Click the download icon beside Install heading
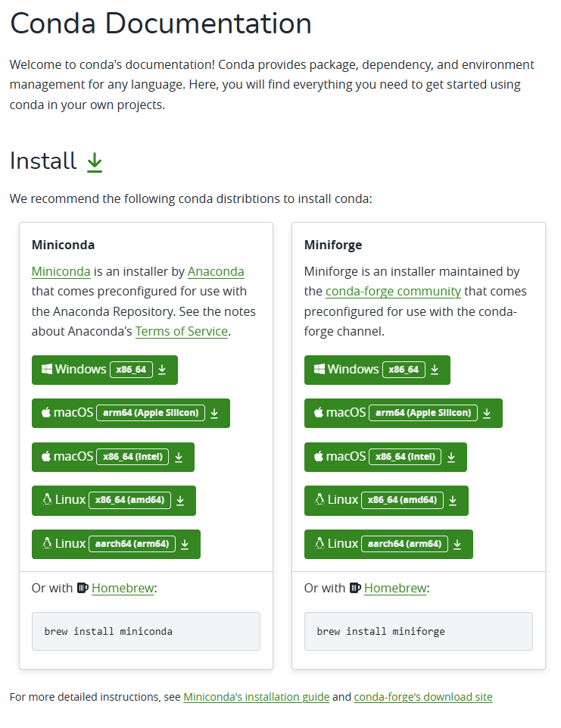Screen dimensions: 561x728 coord(95,161)
